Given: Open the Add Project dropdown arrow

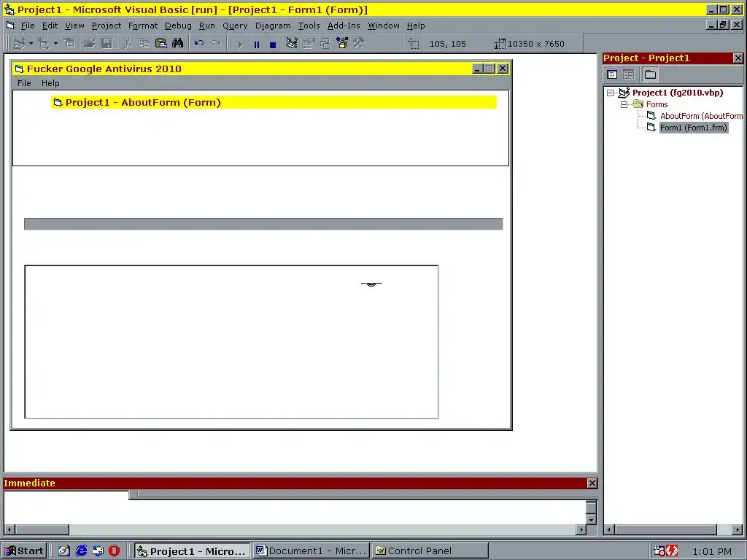Looking at the screenshot, I should point(31,43).
